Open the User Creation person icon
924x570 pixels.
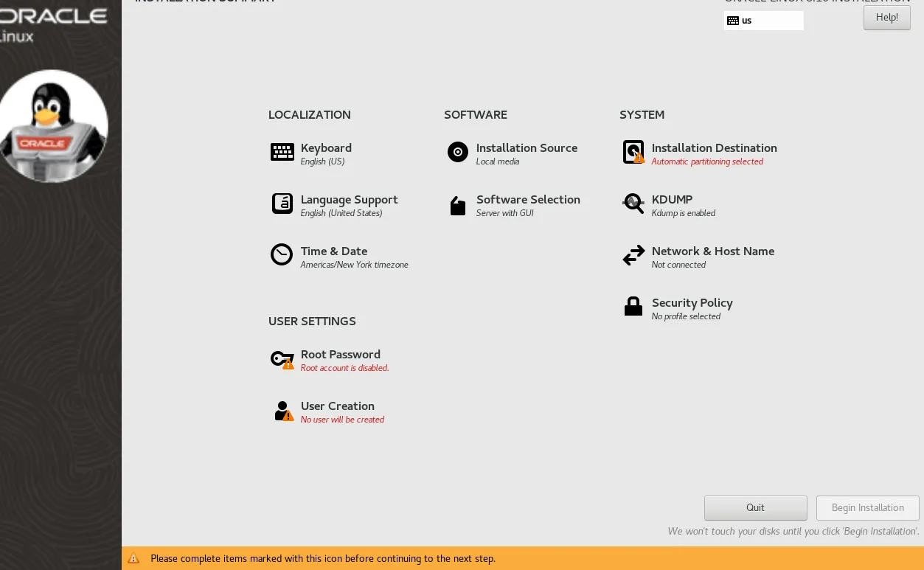[284, 411]
